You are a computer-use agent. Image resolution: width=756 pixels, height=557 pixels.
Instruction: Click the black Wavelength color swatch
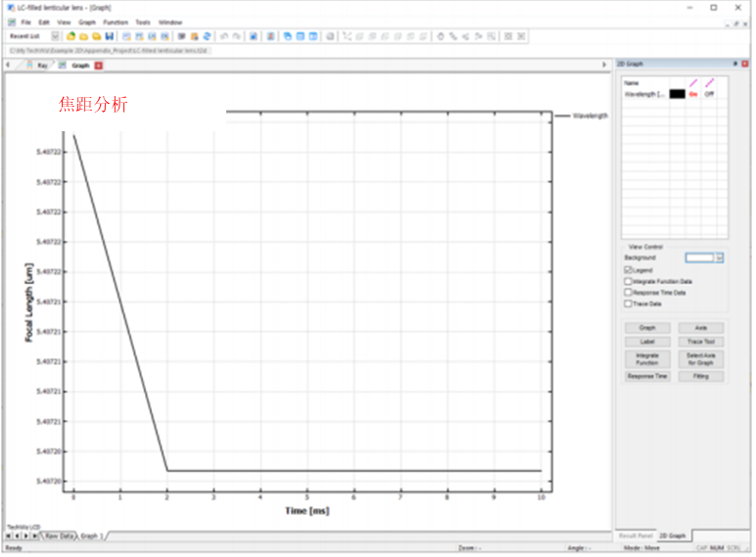(677, 94)
